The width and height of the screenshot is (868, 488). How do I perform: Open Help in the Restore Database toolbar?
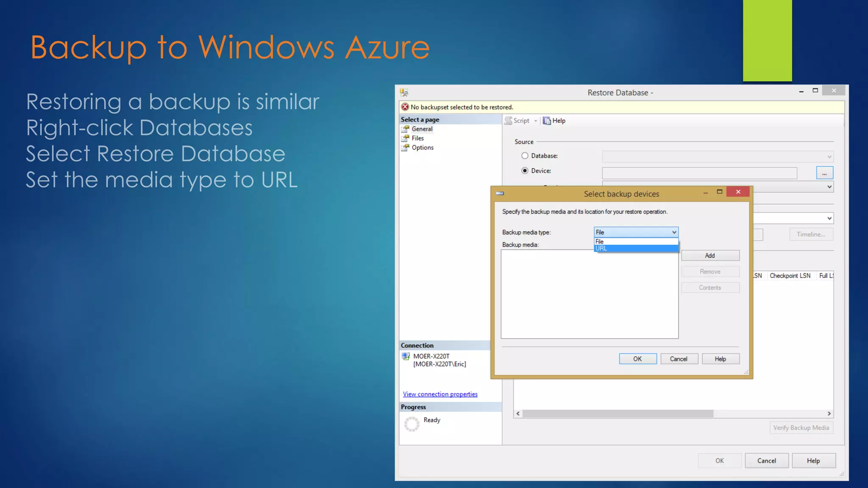[554, 121]
